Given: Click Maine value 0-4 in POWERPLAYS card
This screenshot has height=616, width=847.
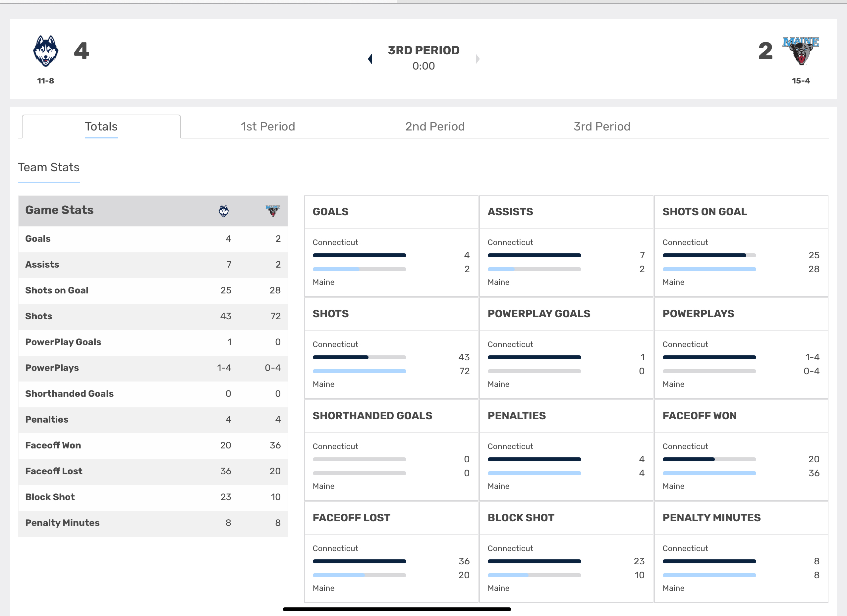Looking at the screenshot, I should 811,371.
